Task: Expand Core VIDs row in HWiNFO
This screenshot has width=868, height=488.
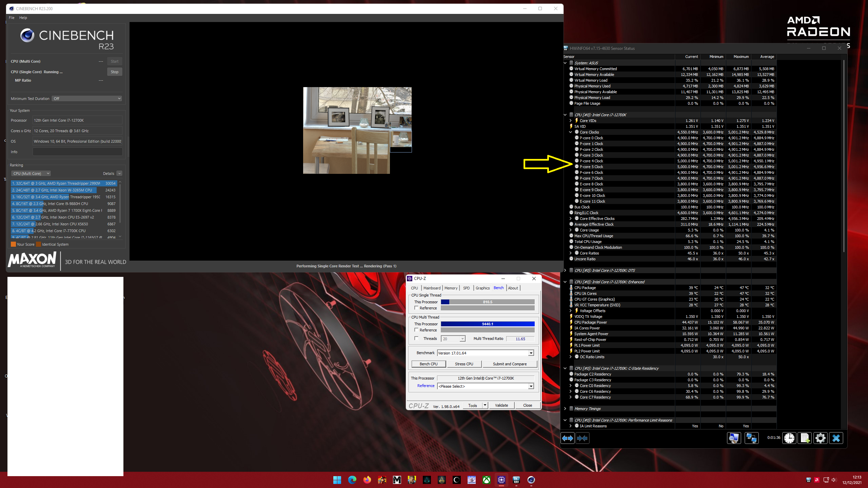Action: point(571,121)
